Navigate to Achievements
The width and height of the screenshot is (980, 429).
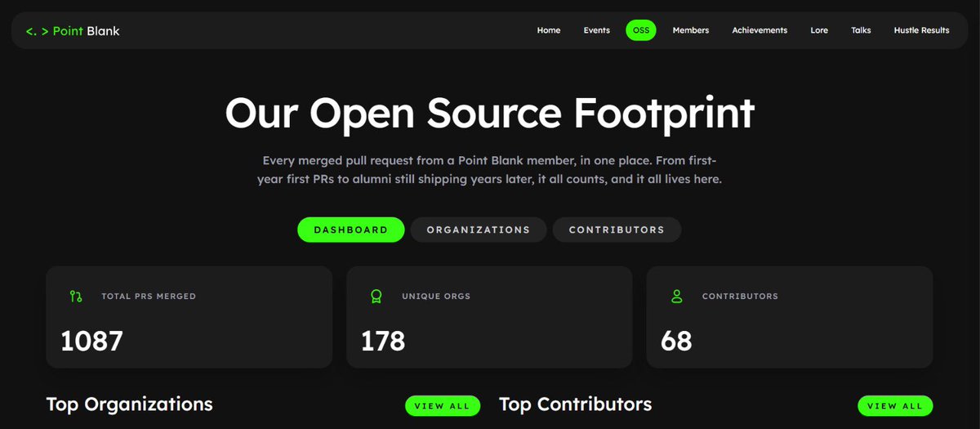[x=759, y=30]
